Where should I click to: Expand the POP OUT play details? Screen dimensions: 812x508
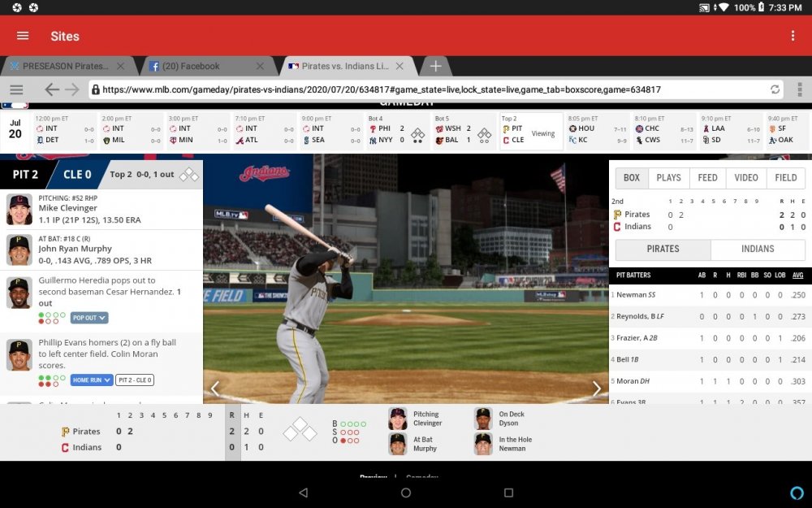tap(89, 318)
